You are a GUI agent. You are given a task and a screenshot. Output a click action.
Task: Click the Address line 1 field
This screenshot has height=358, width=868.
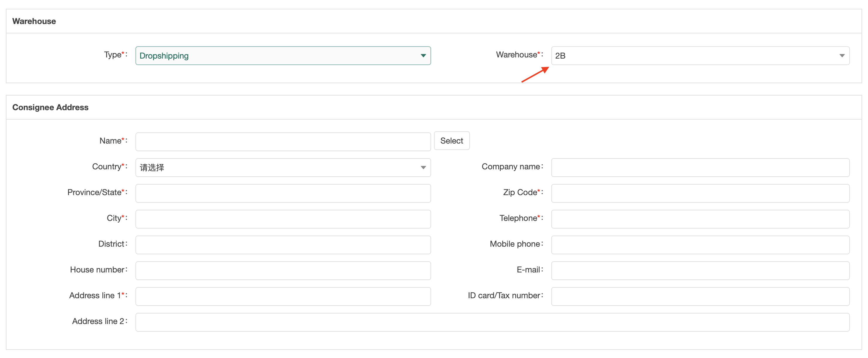[x=283, y=296]
